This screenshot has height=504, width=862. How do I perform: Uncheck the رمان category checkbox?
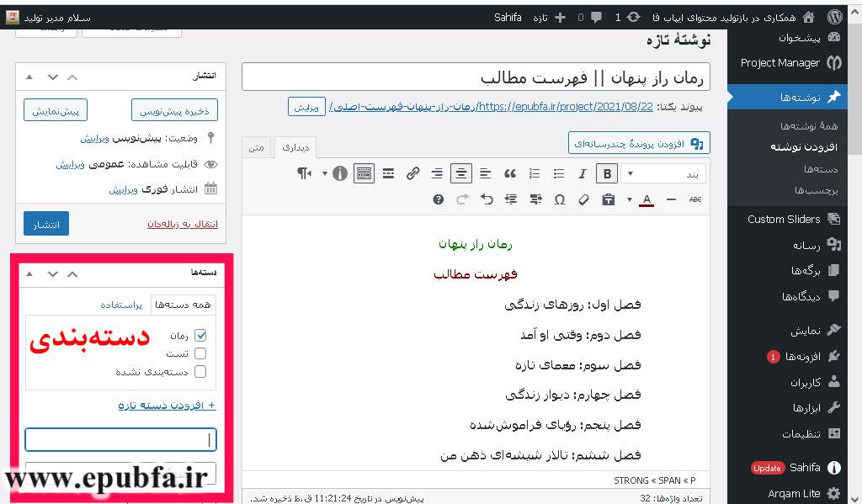coord(200,335)
